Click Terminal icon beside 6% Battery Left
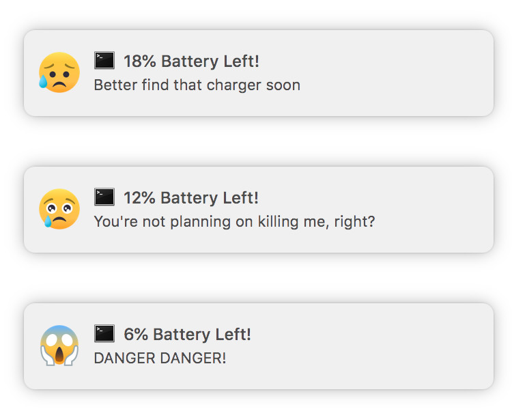The width and height of the screenshot is (512, 420). click(104, 333)
